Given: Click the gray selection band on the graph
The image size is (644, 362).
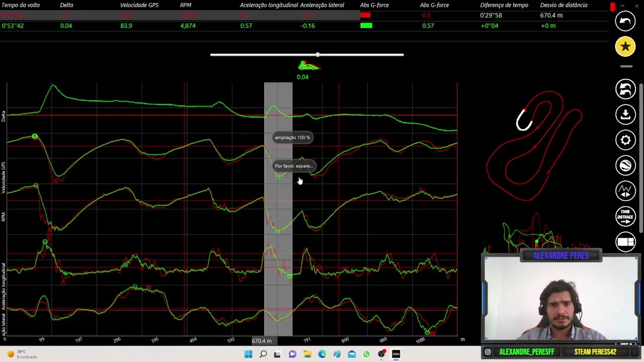Looking at the screenshot, I should click(278, 209).
